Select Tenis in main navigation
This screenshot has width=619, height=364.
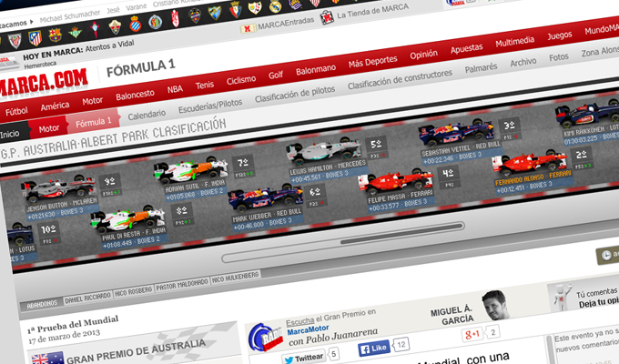[205, 86]
